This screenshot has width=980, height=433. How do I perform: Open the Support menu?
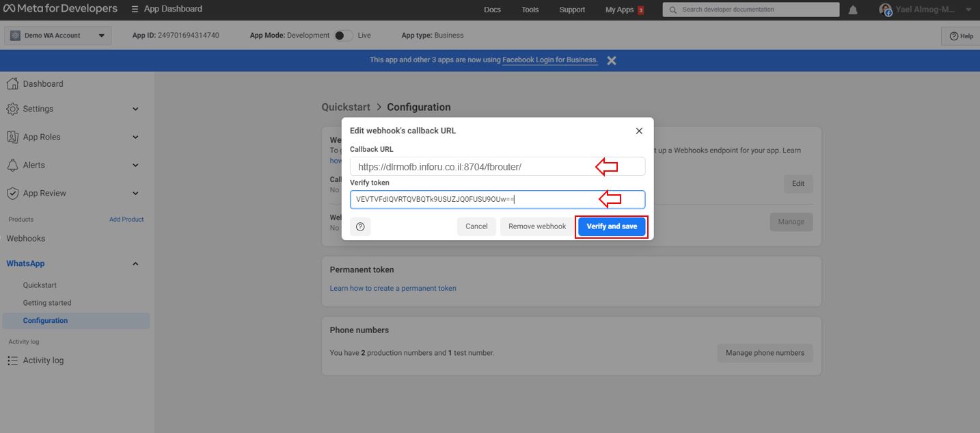click(x=572, y=10)
